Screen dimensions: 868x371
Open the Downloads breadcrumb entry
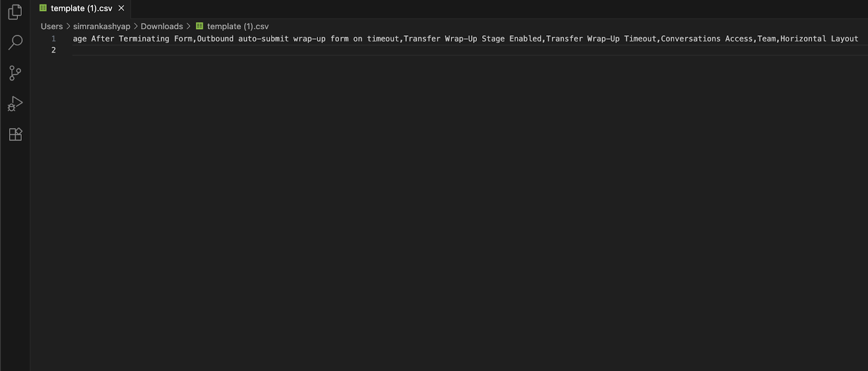click(x=162, y=26)
